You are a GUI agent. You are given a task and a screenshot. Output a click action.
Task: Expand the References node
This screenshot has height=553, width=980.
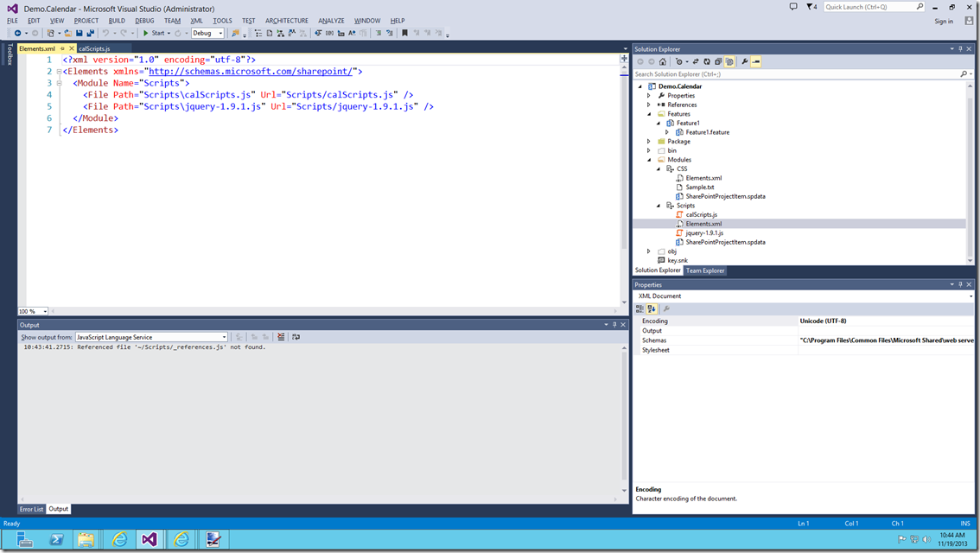pyautogui.click(x=649, y=105)
